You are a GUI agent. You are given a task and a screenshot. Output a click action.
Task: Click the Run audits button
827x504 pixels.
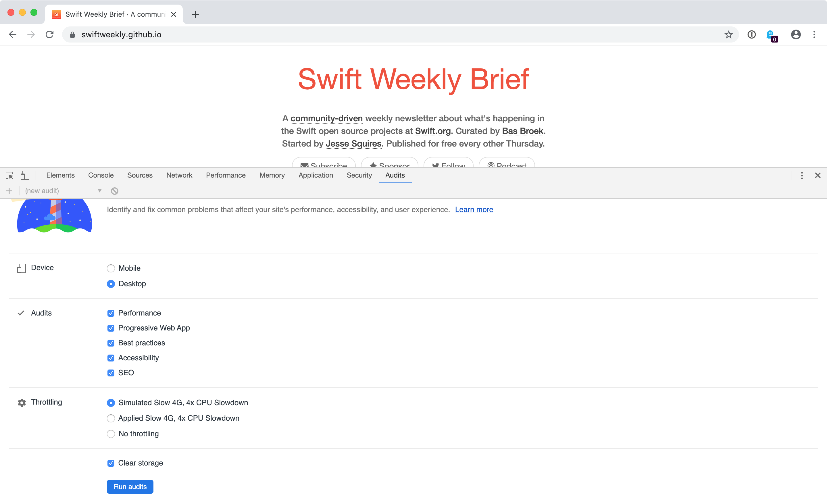130,486
